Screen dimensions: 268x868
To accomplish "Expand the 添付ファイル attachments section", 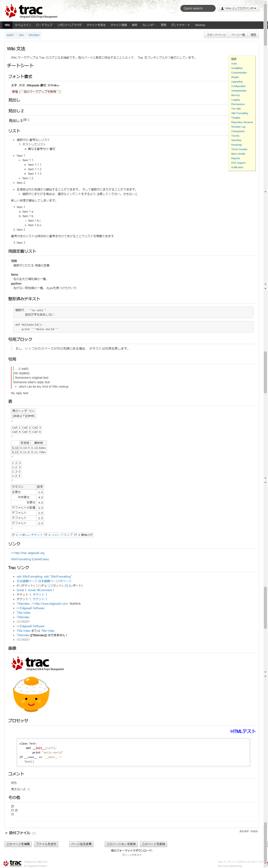I will tap(20, 833).
